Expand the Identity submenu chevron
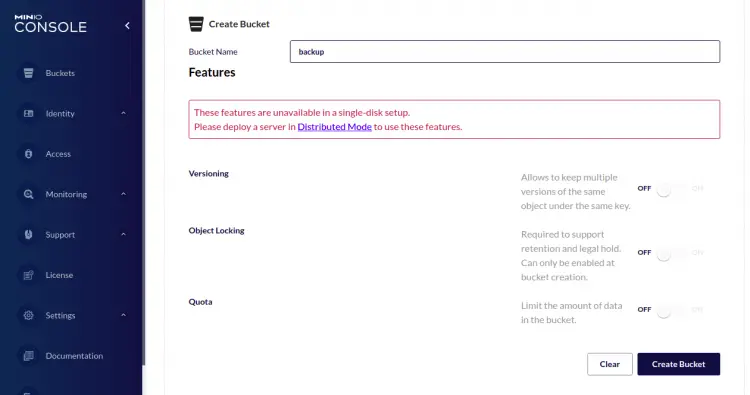The width and height of the screenshot is (750, 395). (x=123, y=113)
